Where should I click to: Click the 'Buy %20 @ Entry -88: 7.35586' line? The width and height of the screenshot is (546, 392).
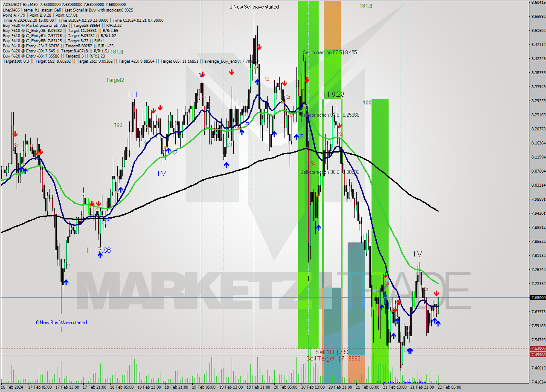[x=54, y=56]
